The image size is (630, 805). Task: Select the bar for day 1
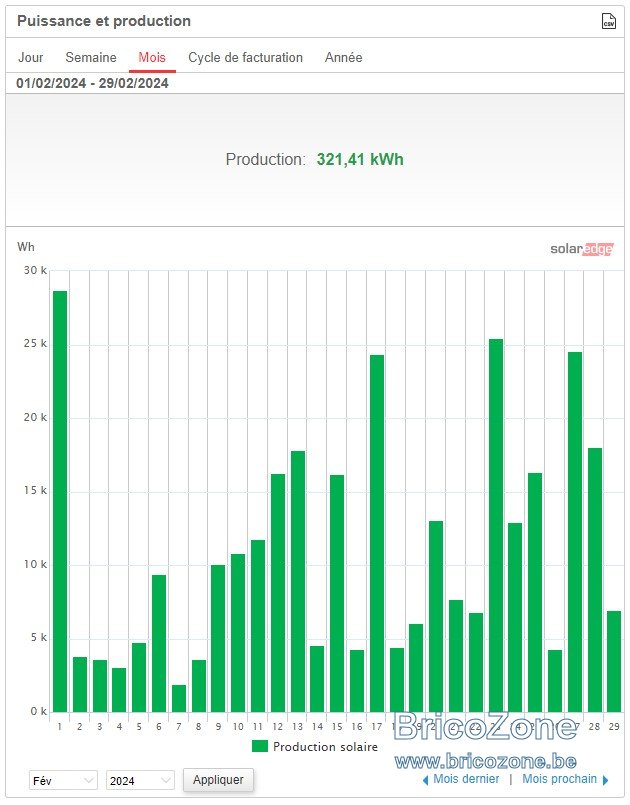pos(60,501)
